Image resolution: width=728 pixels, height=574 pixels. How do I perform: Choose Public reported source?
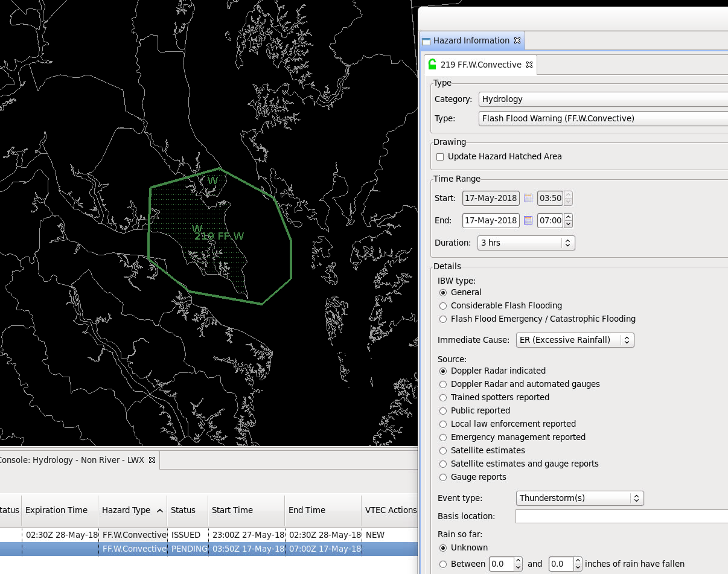tap(443, 411)
